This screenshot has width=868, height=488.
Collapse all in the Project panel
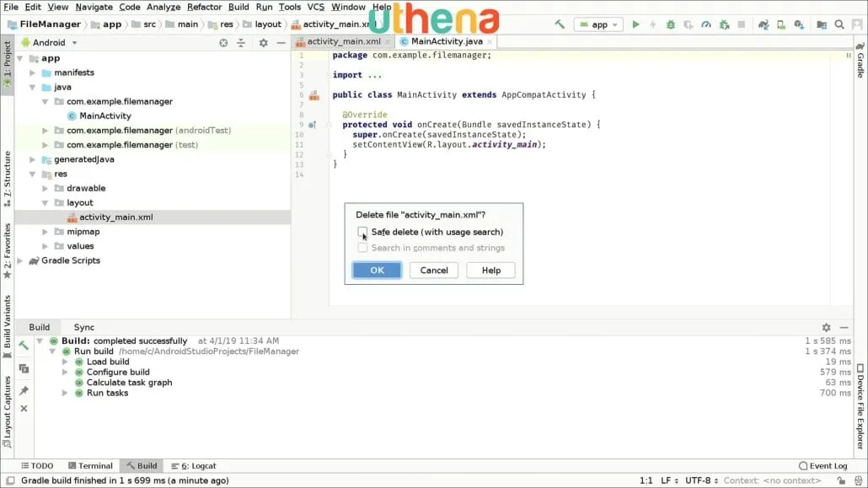pyautogui.click(x=241, y=43)
